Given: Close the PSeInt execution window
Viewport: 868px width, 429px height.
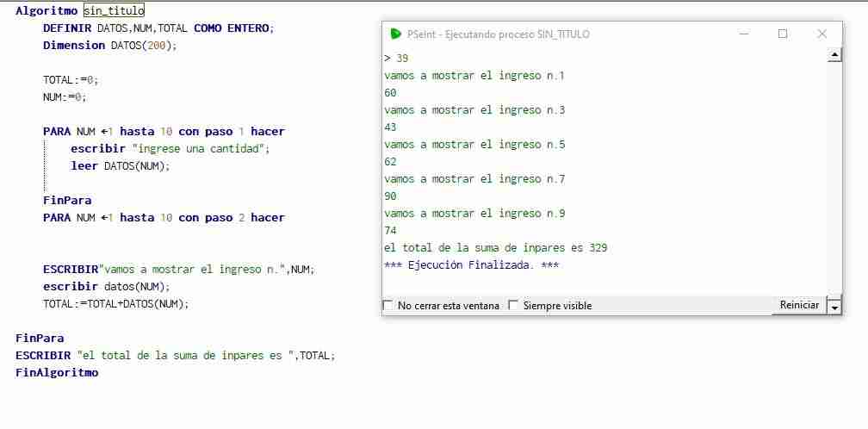Looking at the screenshot, I should click(x=822, y=34).
